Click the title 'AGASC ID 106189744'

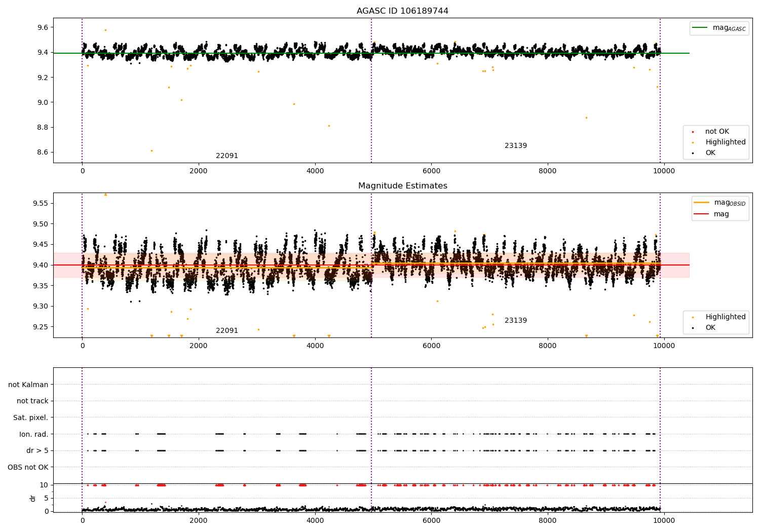[402, 11]
